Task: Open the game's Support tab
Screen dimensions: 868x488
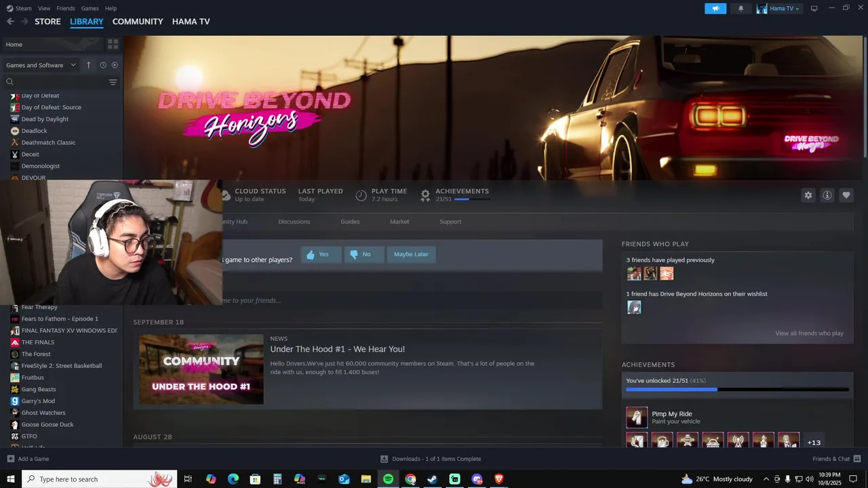Action: click(x=450, y=222)
